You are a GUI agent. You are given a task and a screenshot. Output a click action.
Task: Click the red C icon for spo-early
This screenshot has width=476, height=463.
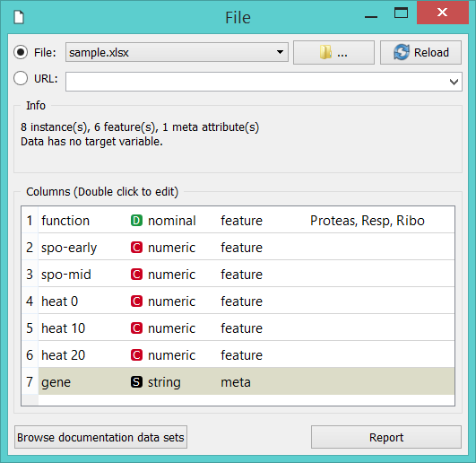tap(136, 248)
